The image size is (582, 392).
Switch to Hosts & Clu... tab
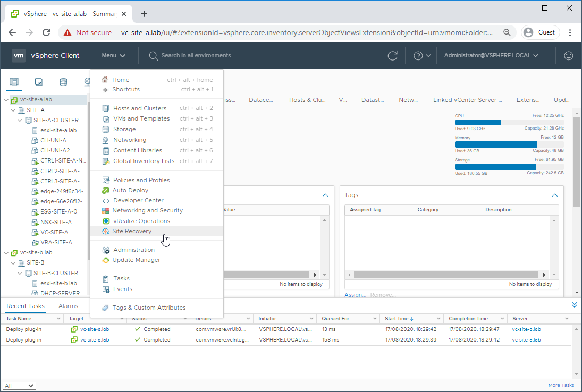[x=307, y=100]
